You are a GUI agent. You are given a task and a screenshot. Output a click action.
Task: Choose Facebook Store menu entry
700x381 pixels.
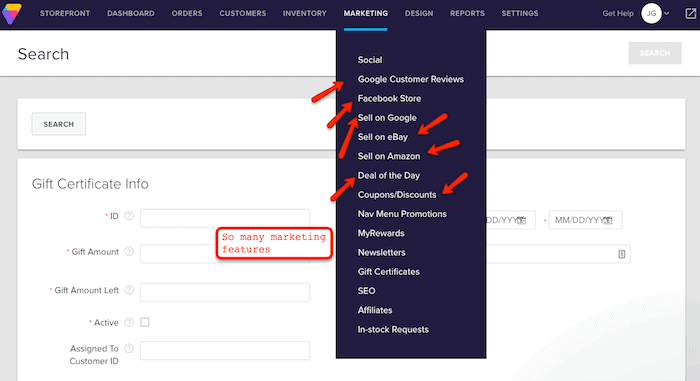(x=389, y=98)
